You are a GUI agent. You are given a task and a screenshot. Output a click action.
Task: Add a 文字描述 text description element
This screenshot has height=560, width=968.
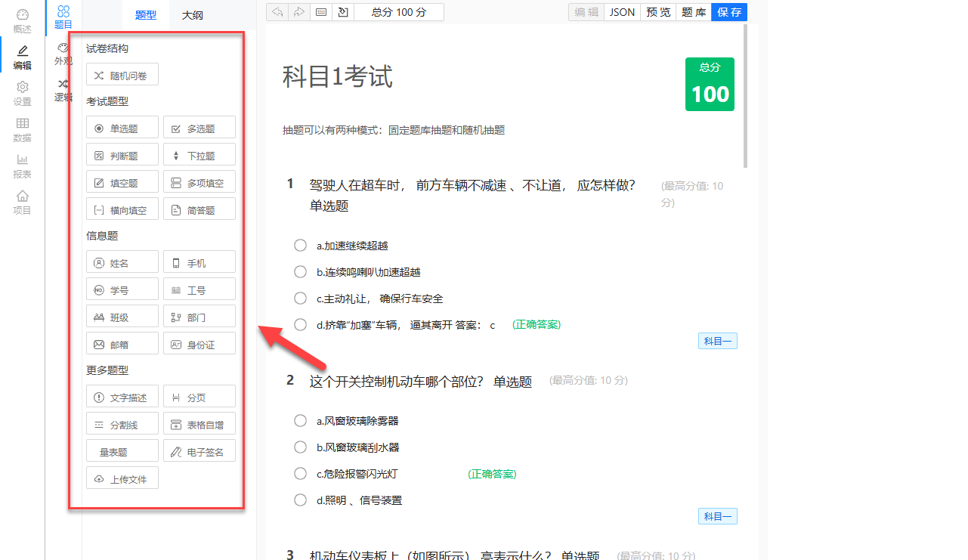click(x=122, y=397)
